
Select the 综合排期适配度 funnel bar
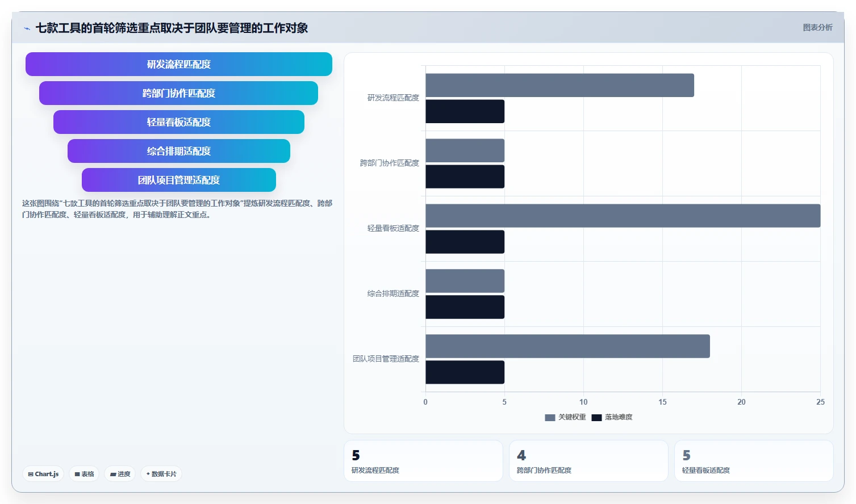click(179, 151)
